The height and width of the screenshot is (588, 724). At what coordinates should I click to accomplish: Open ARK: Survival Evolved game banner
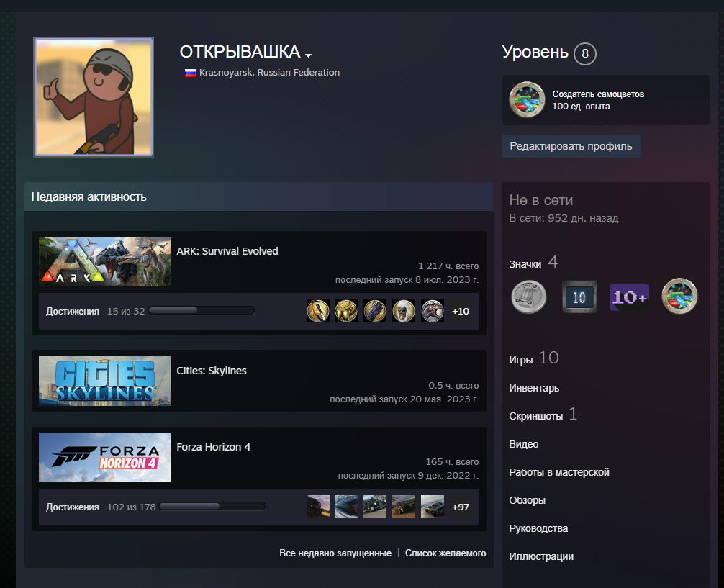(x=105, y=261)
